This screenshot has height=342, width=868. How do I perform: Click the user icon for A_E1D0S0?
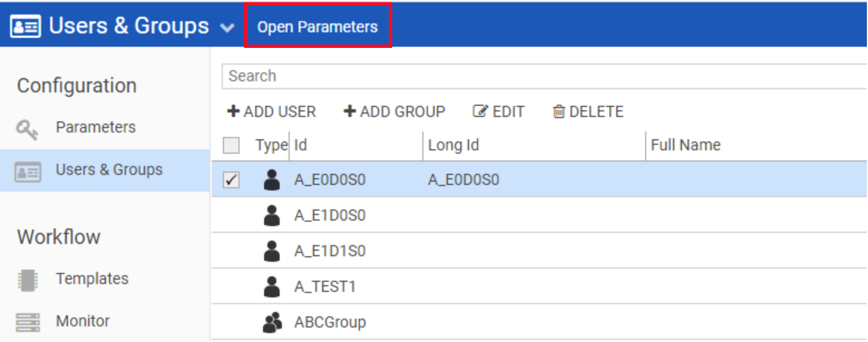coord(271,216)
